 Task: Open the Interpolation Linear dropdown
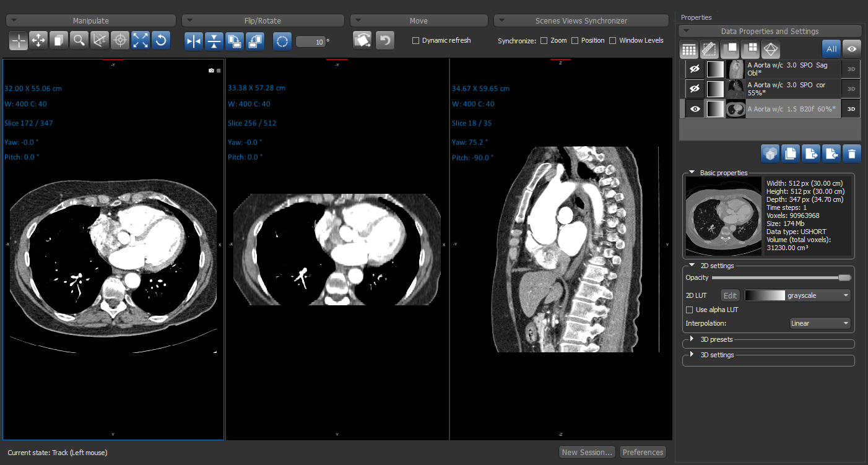click(x=820, y=323)
